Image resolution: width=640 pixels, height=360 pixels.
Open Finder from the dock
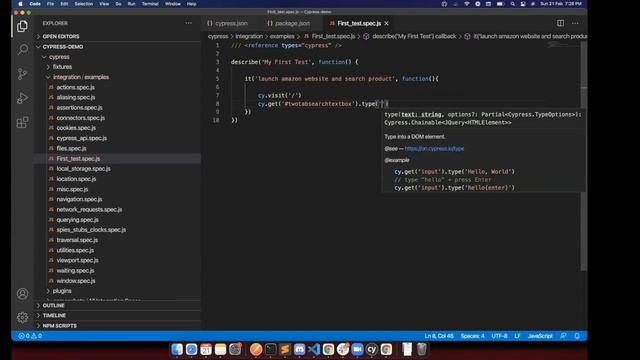pyautogui.click(x=177, y=349)
